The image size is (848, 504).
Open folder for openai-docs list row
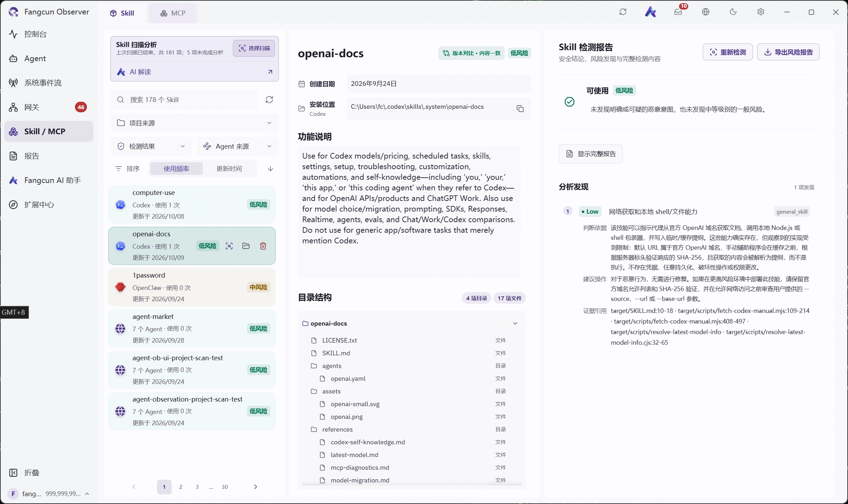(246, 246)
